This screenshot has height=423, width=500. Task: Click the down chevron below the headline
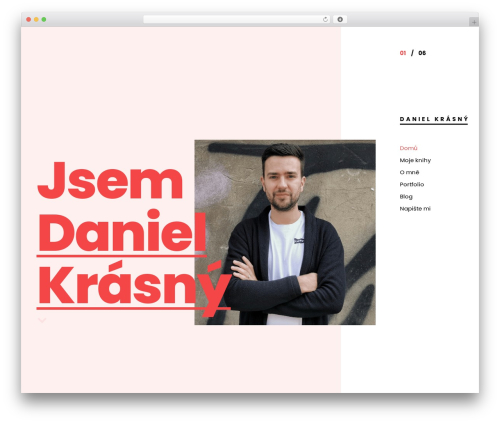(x=42, y=320)
